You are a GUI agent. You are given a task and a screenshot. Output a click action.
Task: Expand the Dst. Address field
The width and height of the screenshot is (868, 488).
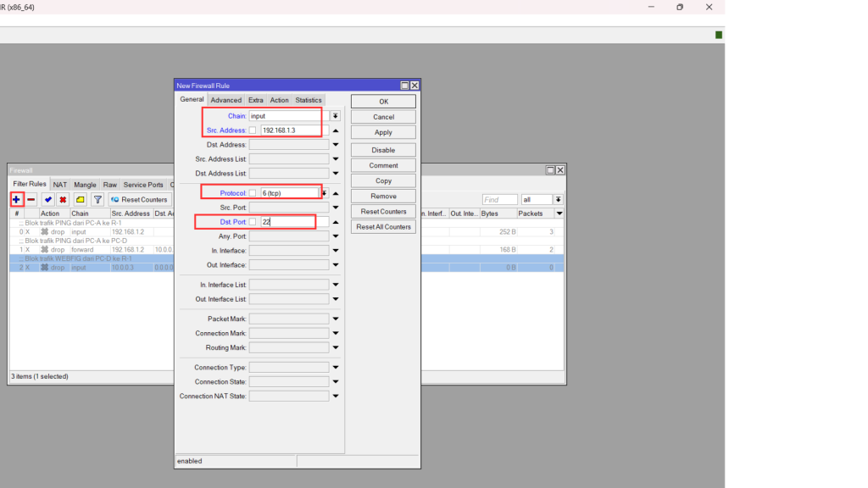[x=335, y=145]
